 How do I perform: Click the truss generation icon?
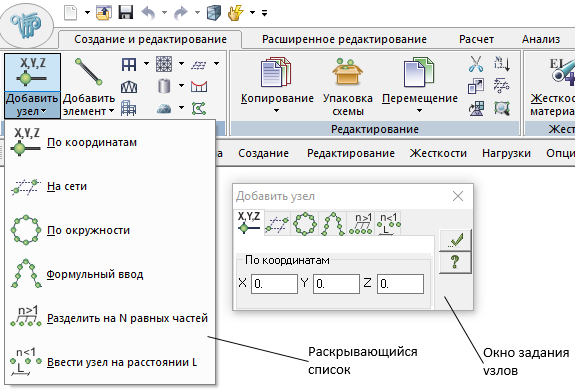(x=129, y=87)
